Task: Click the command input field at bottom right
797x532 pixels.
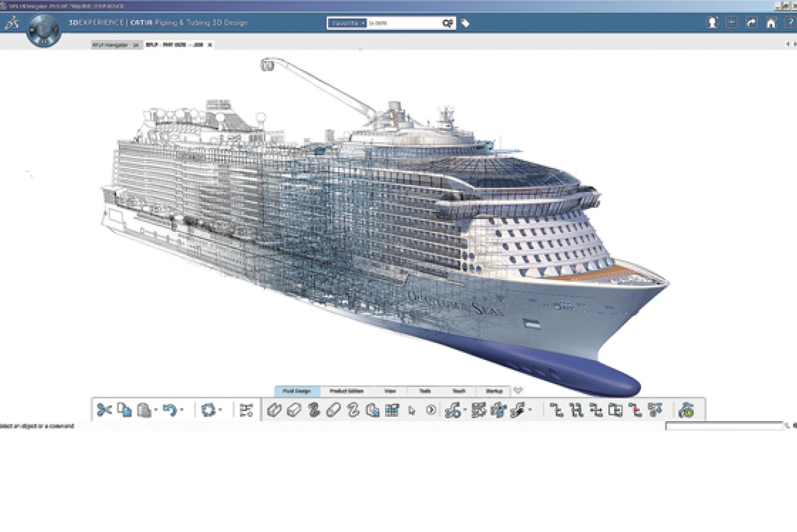Action: tap(724, 426)
